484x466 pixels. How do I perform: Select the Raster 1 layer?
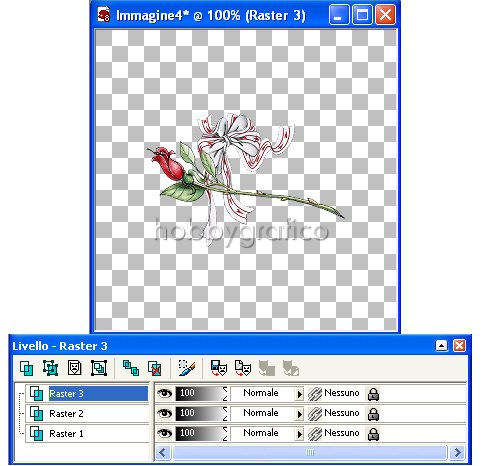[x=87, y=434]
